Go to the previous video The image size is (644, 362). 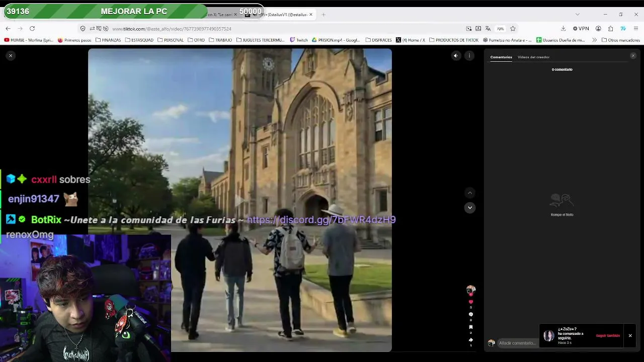coord(470,193)
